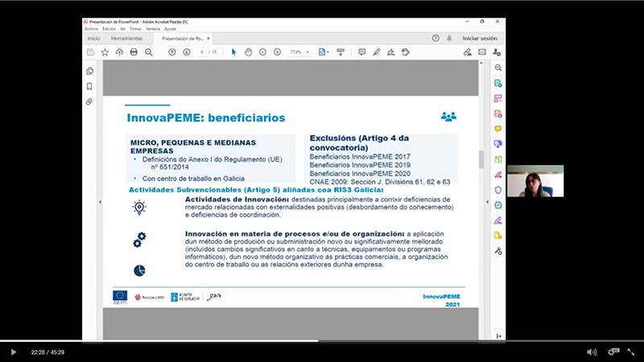Open the Edición menu
Viewport: 644px width, 362px height.
[x=109, y=29]
